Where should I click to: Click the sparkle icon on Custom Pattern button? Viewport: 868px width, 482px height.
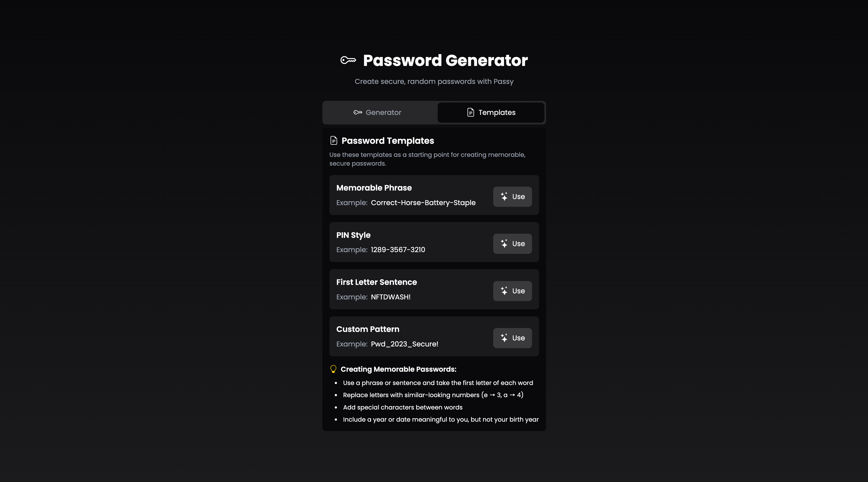click(504, 338)
